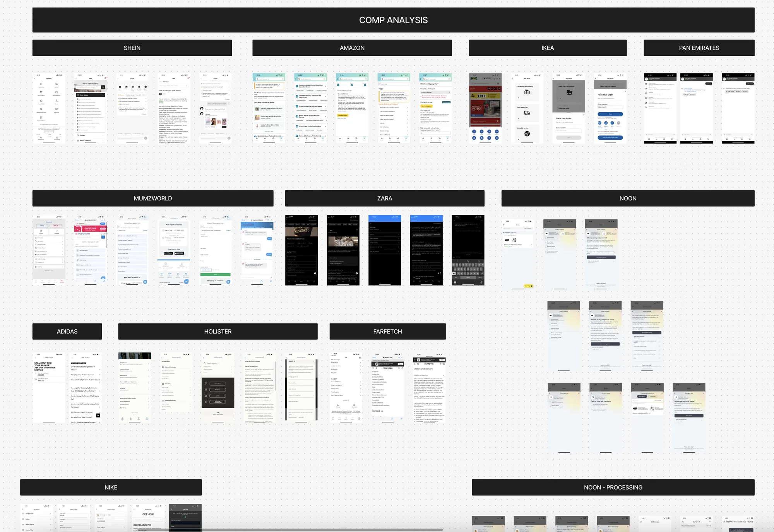Select the PAN EMIRATES section header
774x532 pixels.
pyautogui.click(x=699, y=48)
